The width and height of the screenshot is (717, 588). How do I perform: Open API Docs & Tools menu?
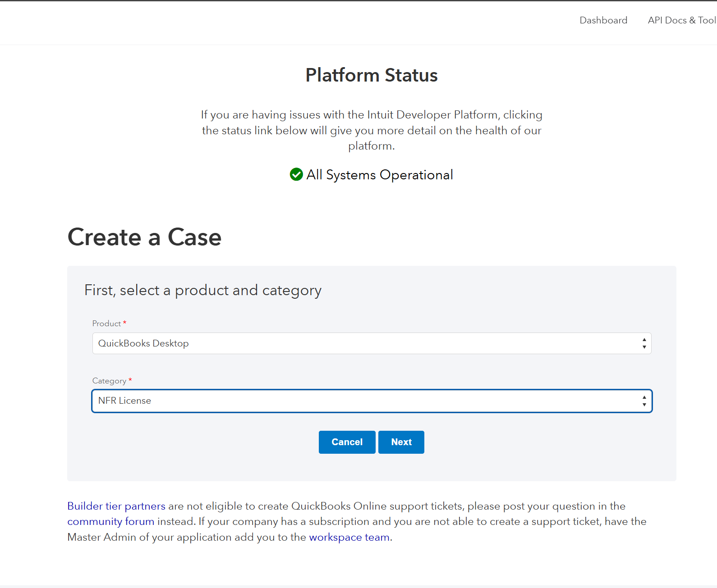tap(682, 20)
